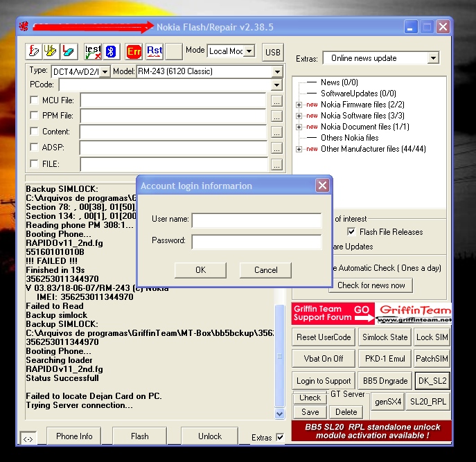Run the phone test icon
The height and width of the screenshot is (462, 476).
[x=93, y=52]
